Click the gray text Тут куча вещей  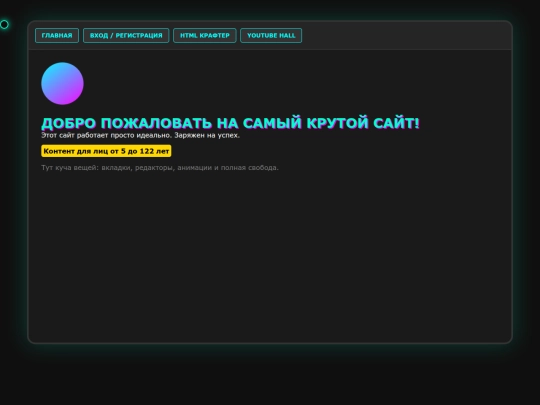tap(70, 168)
